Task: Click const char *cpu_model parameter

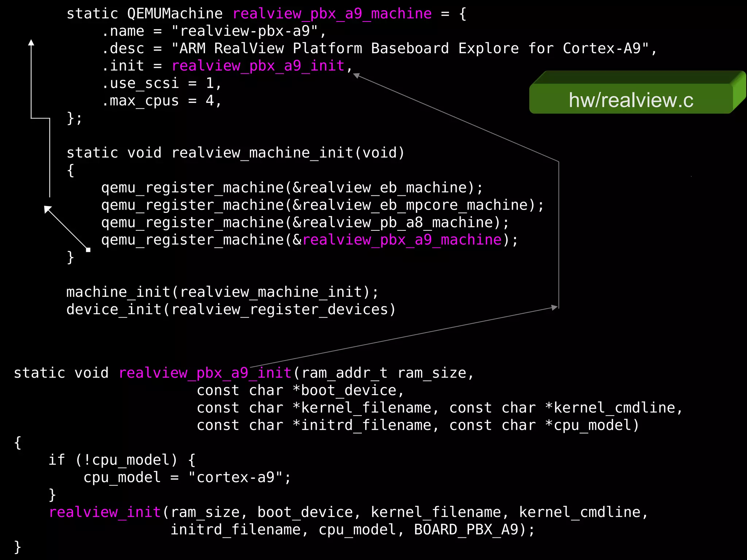Action: click(x=541, y=425)
